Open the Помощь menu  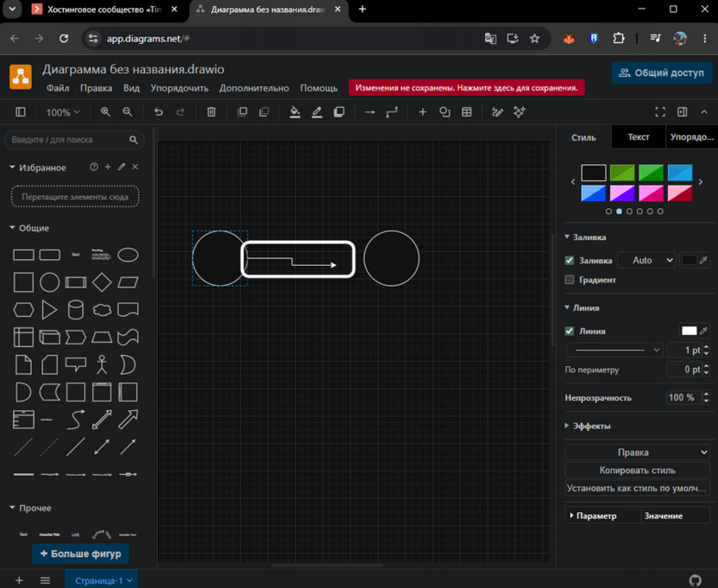[x=318, y=88]
